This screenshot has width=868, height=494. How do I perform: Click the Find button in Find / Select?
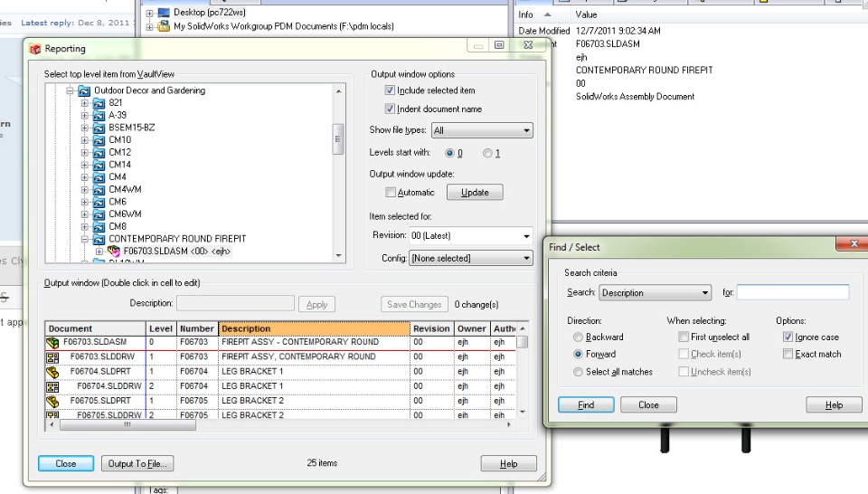(x=586, y=404)
